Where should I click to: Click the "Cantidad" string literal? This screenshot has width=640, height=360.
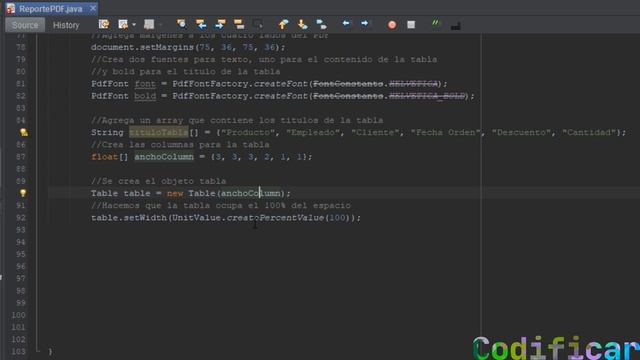coord(589,132)
